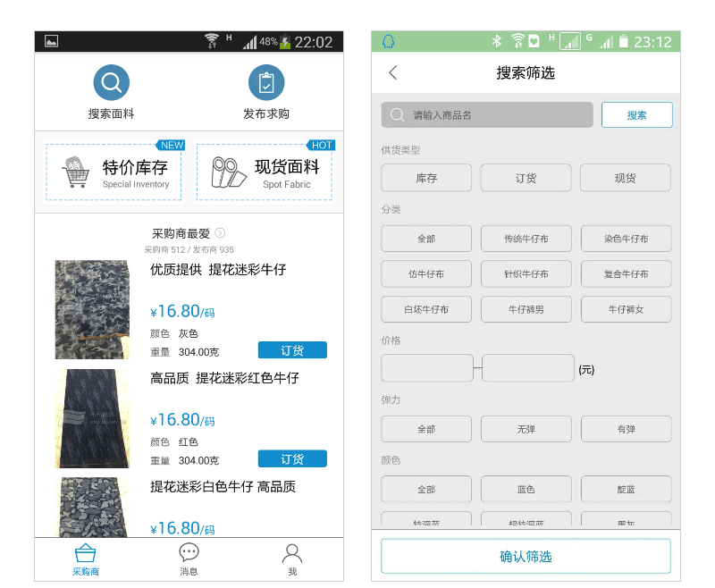This screenshot has width=715, height=588.
Task: Click the minimum price input box
Action: (427, 368)
